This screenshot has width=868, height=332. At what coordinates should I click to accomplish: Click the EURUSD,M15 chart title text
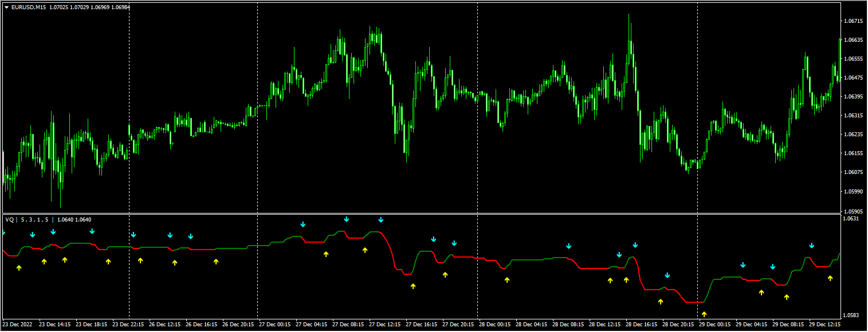click(28, 7)
